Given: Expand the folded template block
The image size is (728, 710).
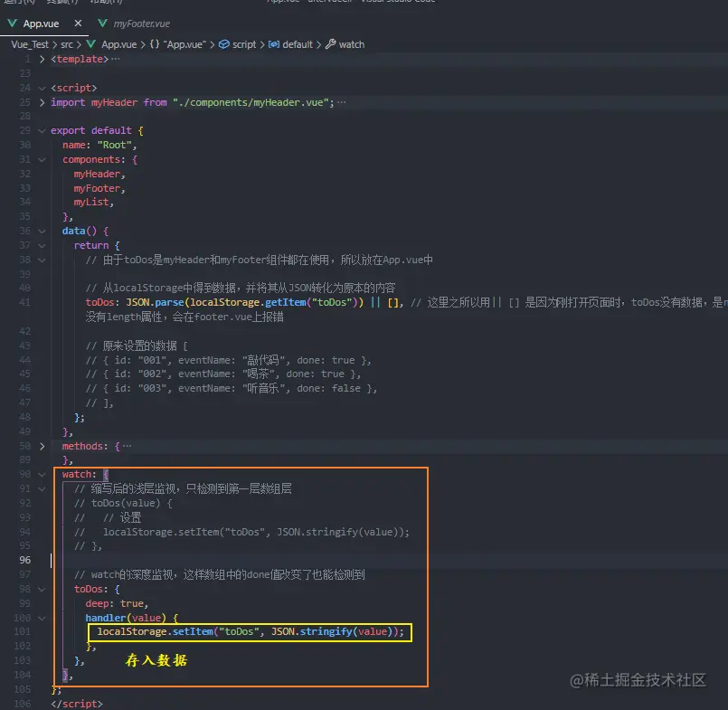Looking at the screenshot, I should [42, 59].
